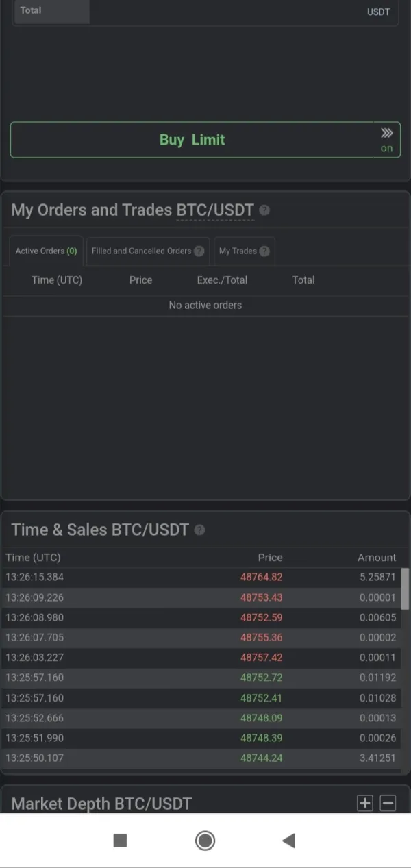The width and height of the screenshot is (411, 868).
Task: Zoom out Market Depth with minus icon
Action: (388, 803)
